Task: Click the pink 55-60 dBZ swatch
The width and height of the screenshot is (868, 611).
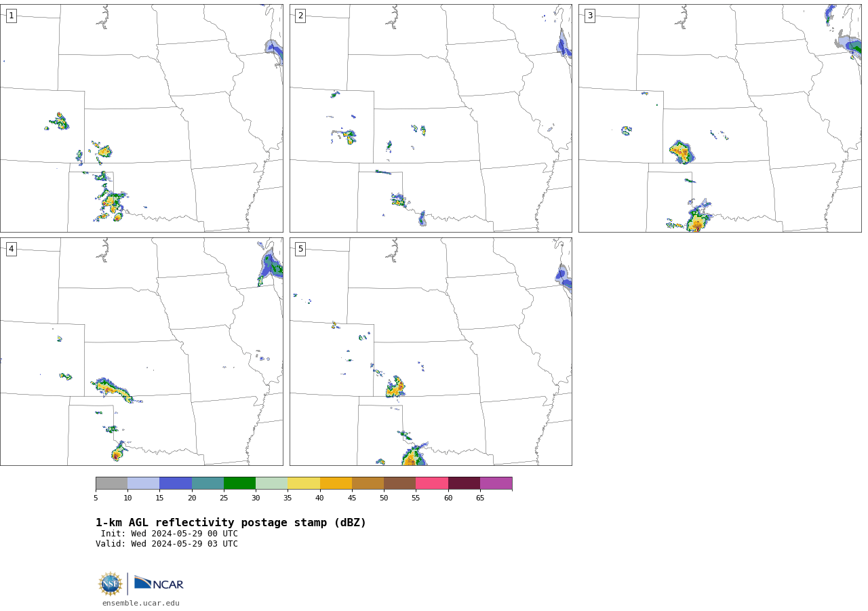Action: tap(432, 484)
